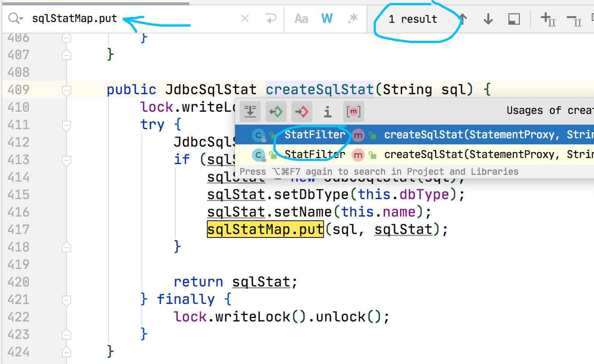Collapse finally block fold at line 421
594x364 pixels.
coord(67,300)
